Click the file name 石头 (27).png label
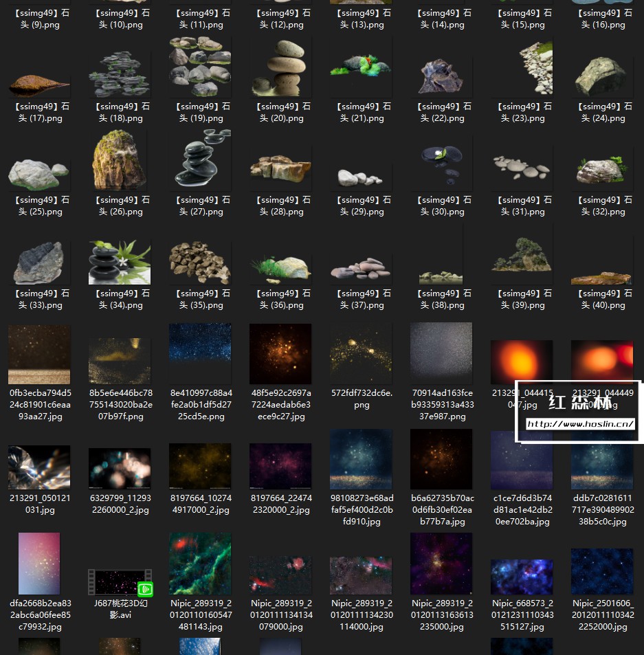This screenshot has height=655, width=644. click(201, 206)
